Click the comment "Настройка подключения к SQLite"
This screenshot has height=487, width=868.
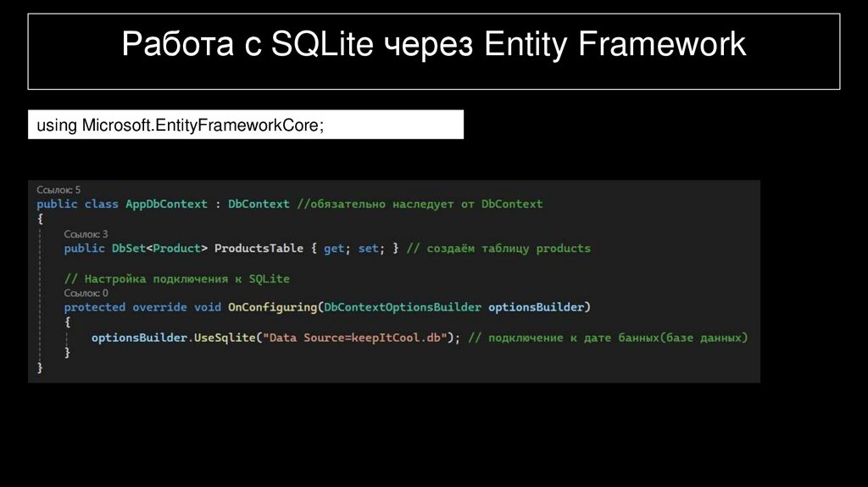(177, 278)
